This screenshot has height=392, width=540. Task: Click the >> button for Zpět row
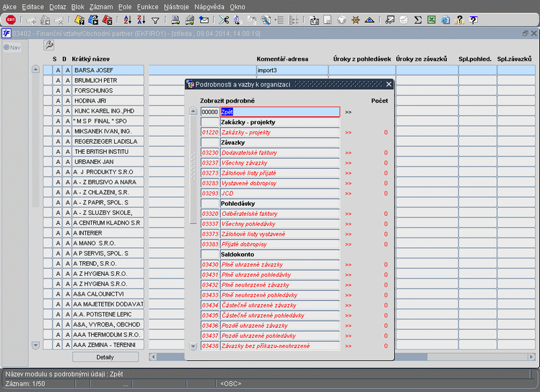[348, 112]
